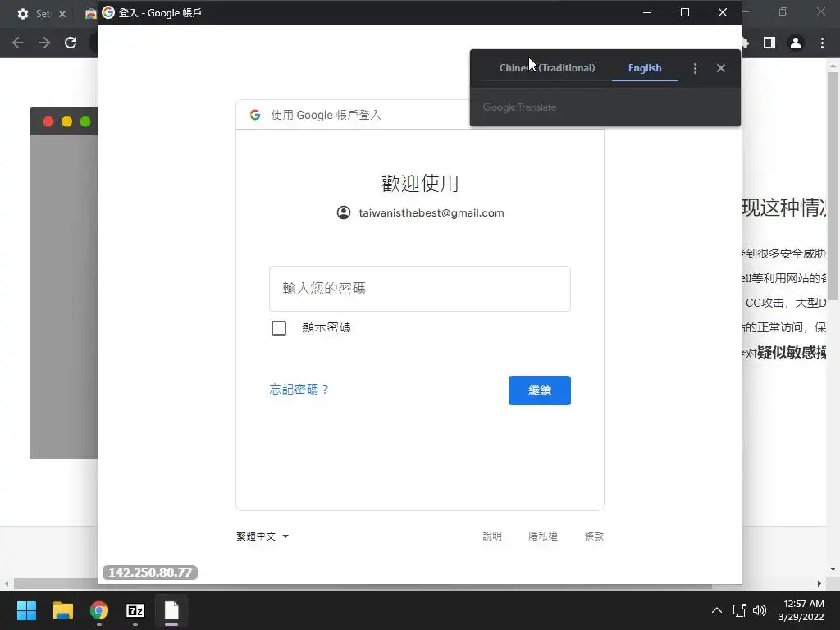This screenshot has height=630, width=840.
Task: Click the 輸入您的密碼 password input field
Action: 419,289
